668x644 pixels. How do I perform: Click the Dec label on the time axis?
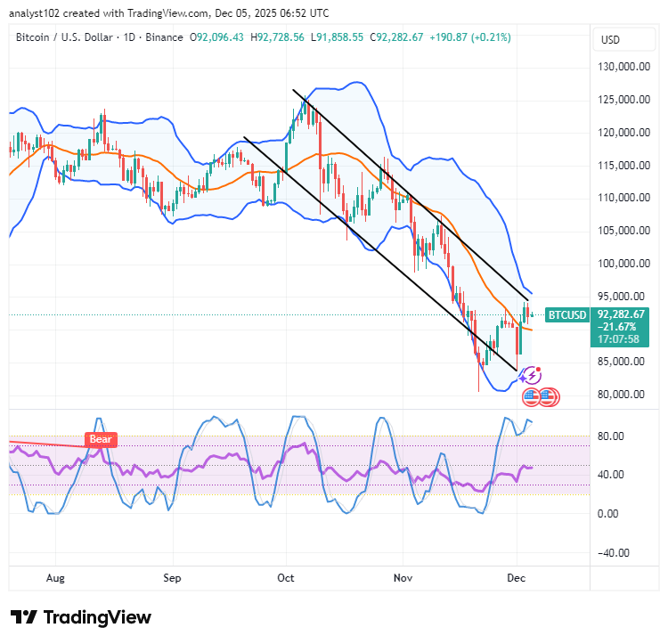point(517,577)
